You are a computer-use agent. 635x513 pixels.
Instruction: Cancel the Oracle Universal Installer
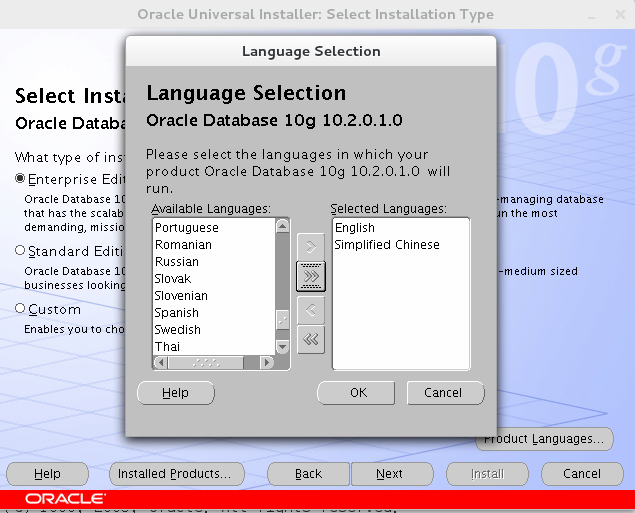[x=582, y=474]
